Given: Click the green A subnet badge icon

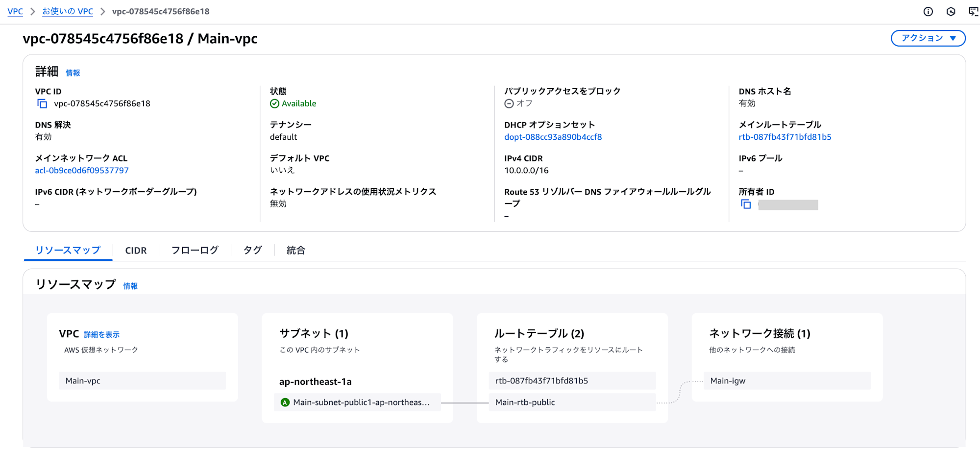Looking at the screenshot, I should pyautogui.click(x=285, y=403).
